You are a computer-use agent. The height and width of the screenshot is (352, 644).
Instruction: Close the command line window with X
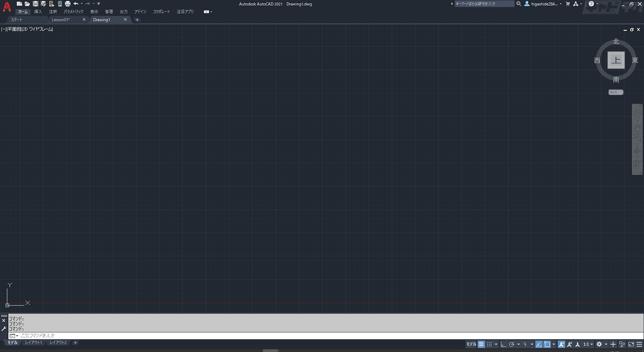(x=4, y=321)
